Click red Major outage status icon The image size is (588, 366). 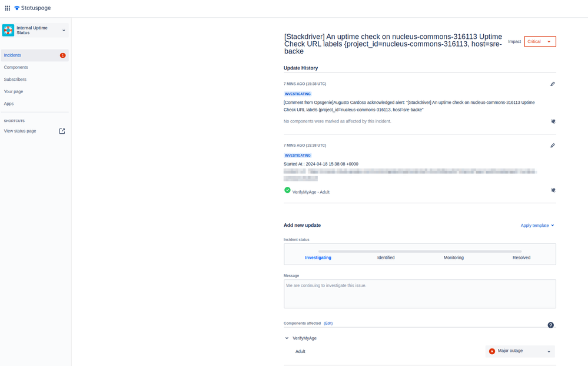[492, 351]
